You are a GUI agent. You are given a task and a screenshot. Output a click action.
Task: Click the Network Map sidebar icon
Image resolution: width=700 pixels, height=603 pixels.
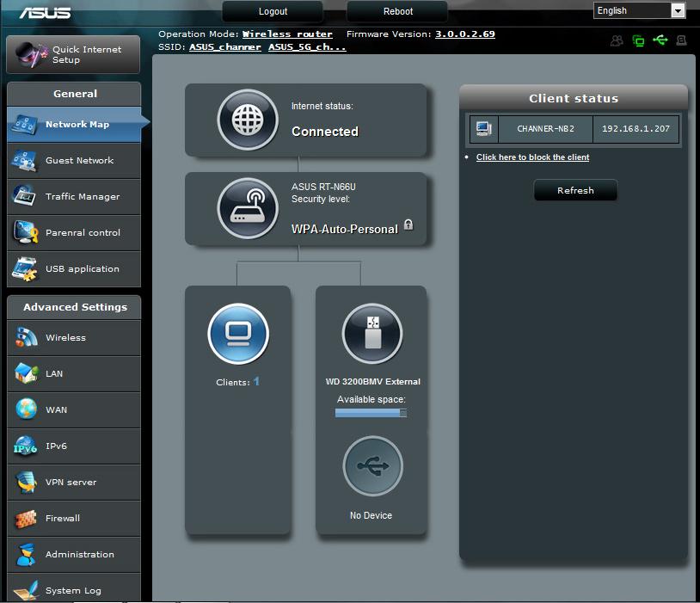(x=25, y=124)
